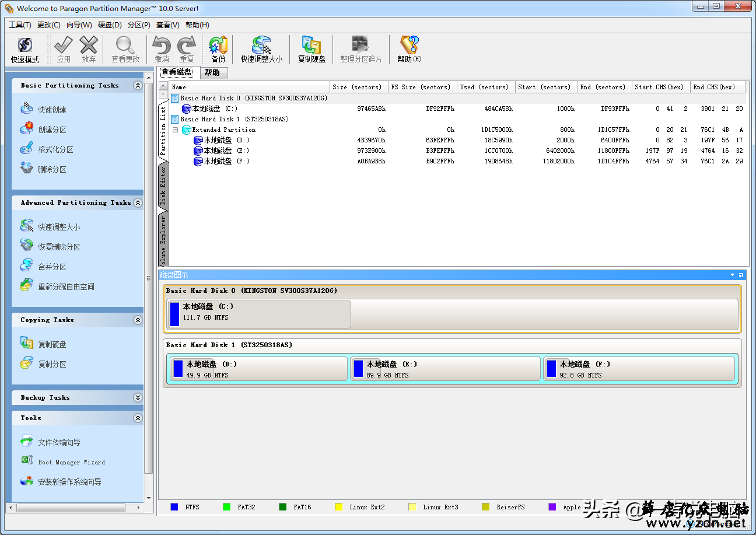This screenshot has width=756, height=535.
Task: Click 格式化分区 icon in sidebar
Action: (x=27, y=149)
